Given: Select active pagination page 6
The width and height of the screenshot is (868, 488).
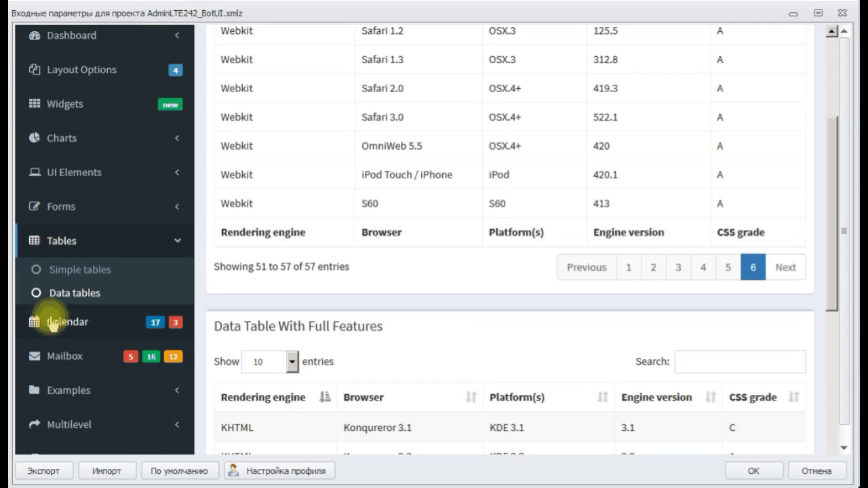Looking at the screenshot, I should [753, 267].
